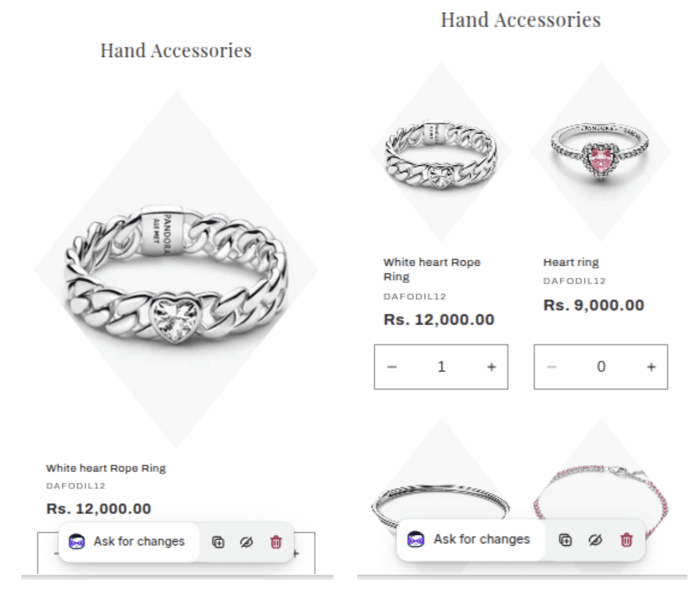Click the Heart ring quantity field showing 0
Viewport: 700px width, 592px height.
(x=601, y=366)
